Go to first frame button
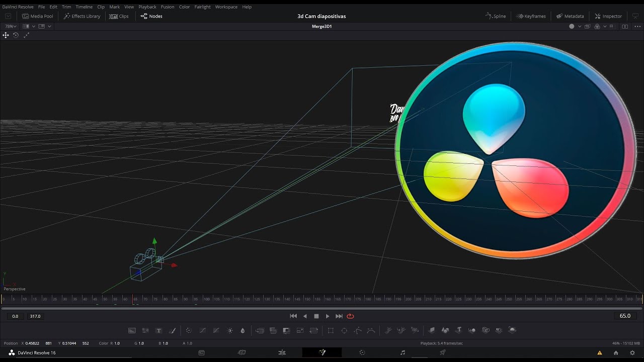The height and width of the screenshot is (362, 644). (293, 316)
